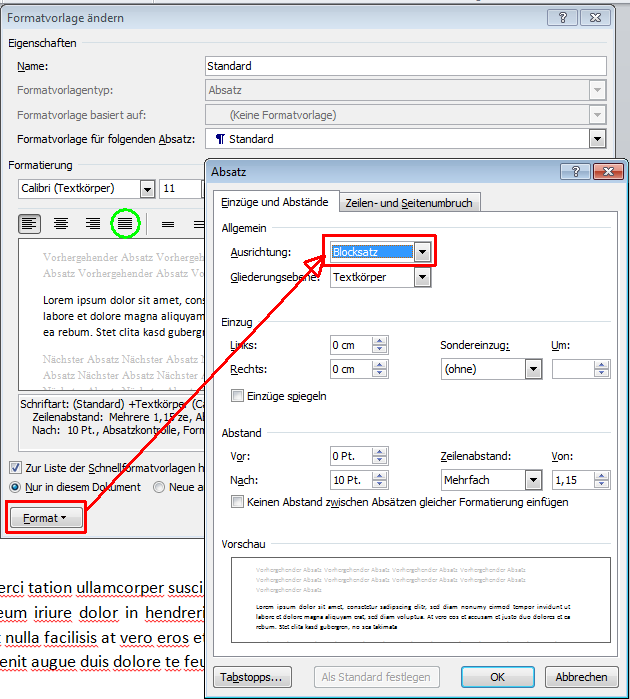Uncheck Zur Liste der Schnellformatvorlagen checkbox

pos(15,468)
